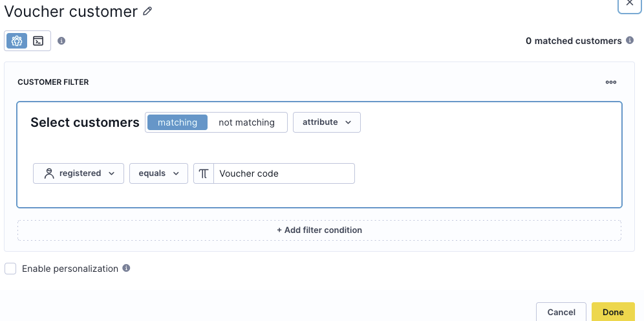Select the matching toggle option
The height and width of the screenshot is (321, 644).
tap(177, 122)
